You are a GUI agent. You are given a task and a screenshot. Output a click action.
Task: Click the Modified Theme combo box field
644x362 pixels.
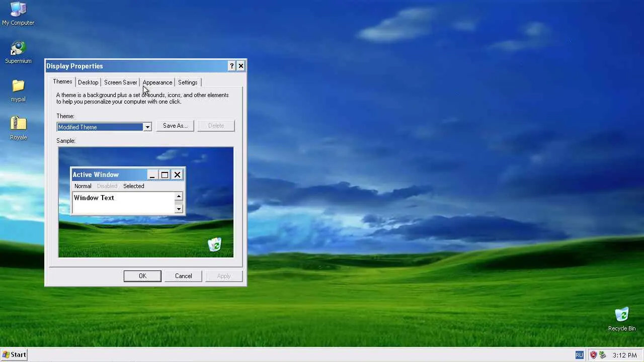click(104, 127)
